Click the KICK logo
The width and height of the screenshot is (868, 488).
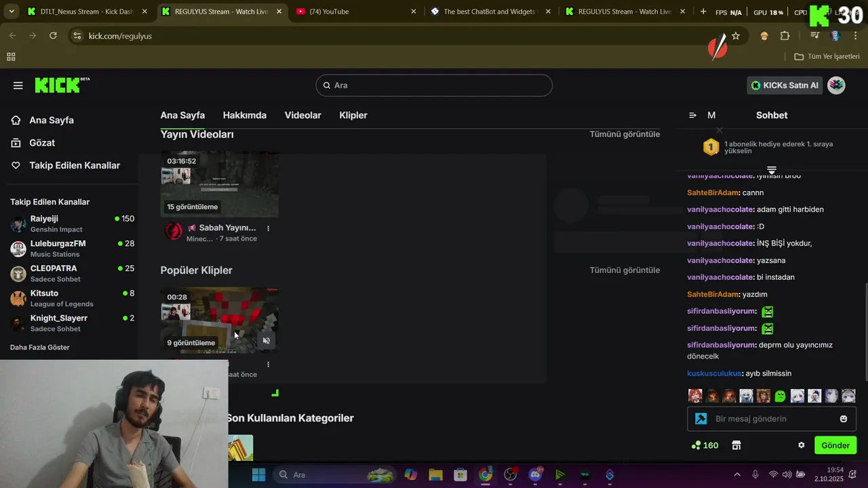coord(62,85)
